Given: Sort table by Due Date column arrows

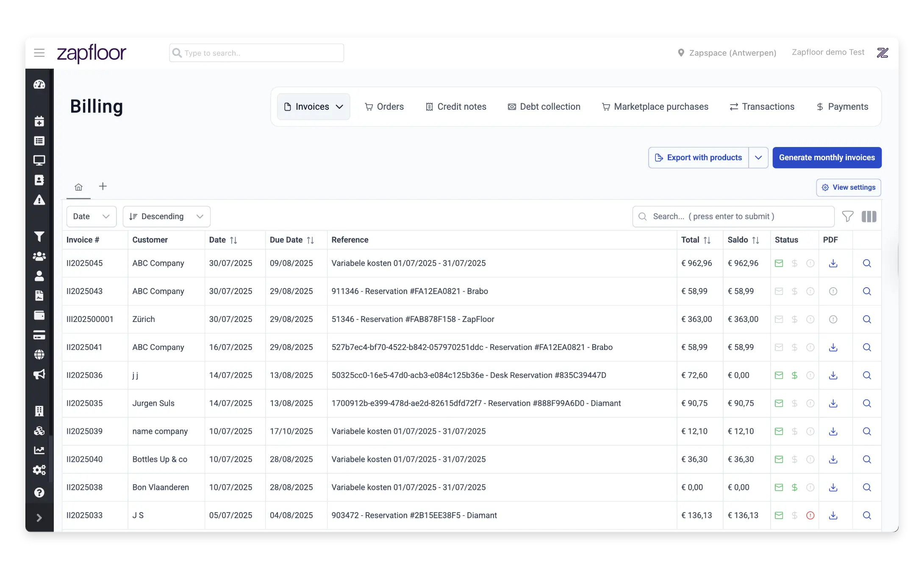Looking at the screenshot, I should [x=311, y=240].
